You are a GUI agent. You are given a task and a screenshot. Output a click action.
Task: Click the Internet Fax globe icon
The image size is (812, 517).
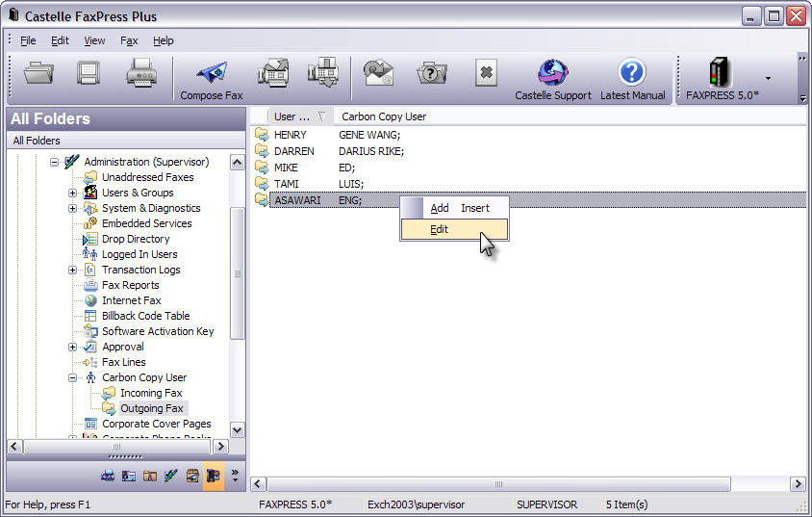[x=90, y=300]
